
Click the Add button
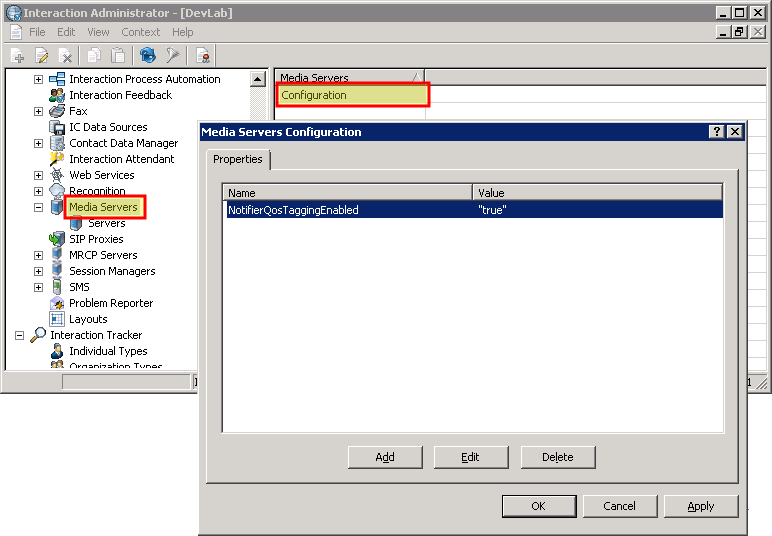click(385, 457)
